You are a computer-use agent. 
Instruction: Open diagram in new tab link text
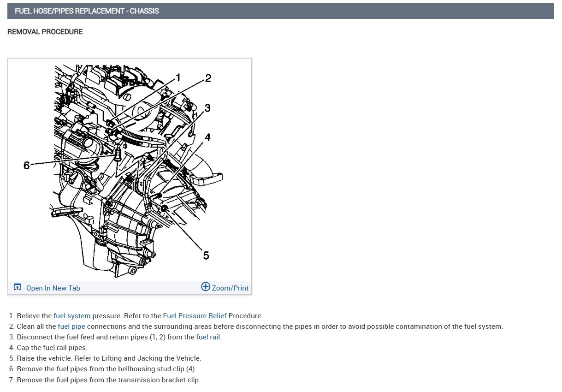[x=53, y=288]
